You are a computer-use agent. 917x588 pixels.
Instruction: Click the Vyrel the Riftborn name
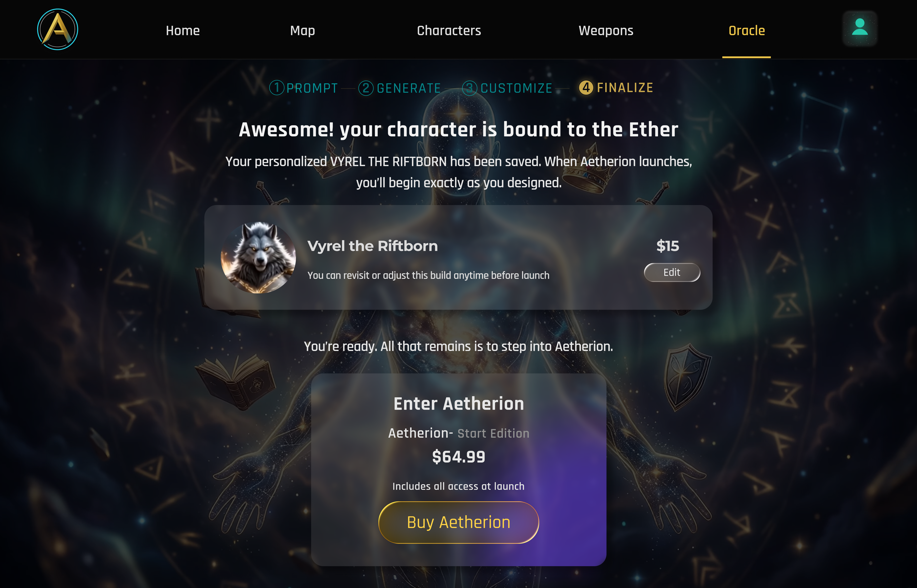(x=372, y=246)
